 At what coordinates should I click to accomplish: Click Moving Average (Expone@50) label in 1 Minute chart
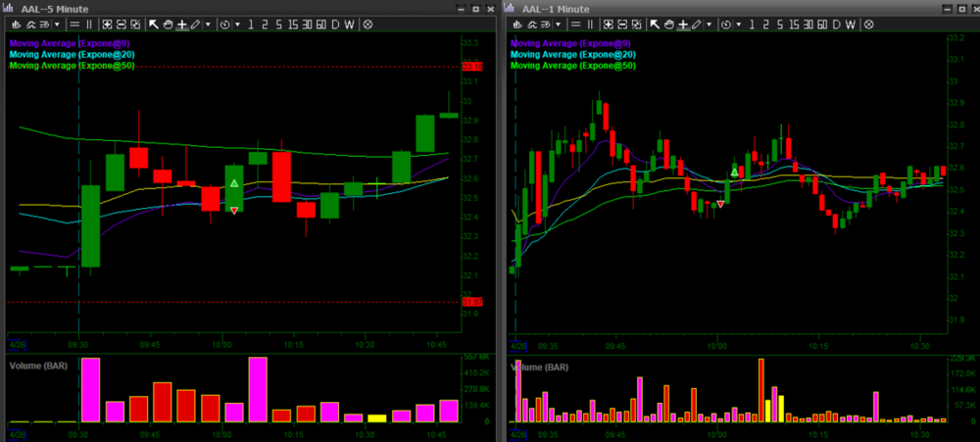point(573,66)
